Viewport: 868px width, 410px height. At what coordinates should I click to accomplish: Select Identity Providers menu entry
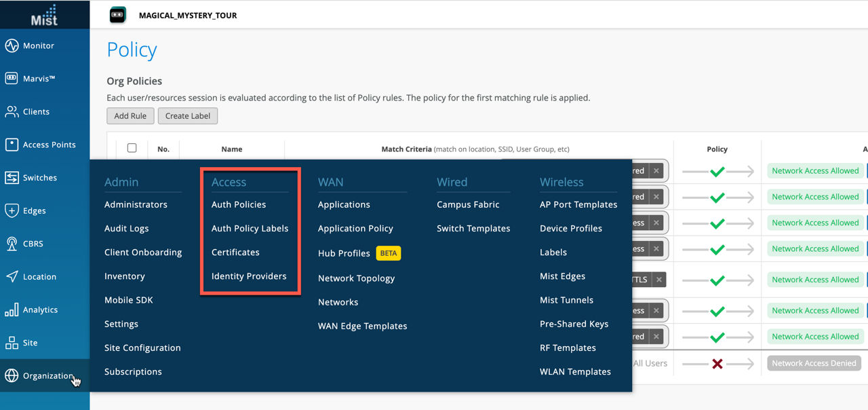click(249, 276)
